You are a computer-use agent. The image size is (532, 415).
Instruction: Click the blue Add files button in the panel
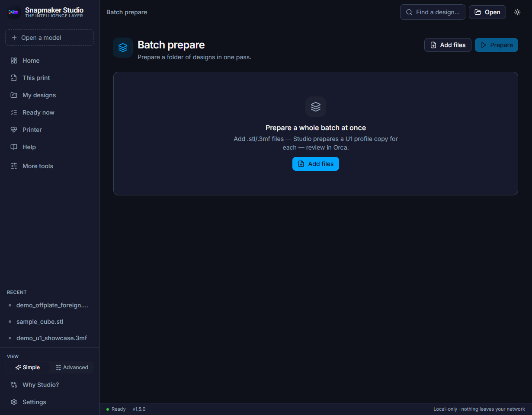[x=316, y=164]
